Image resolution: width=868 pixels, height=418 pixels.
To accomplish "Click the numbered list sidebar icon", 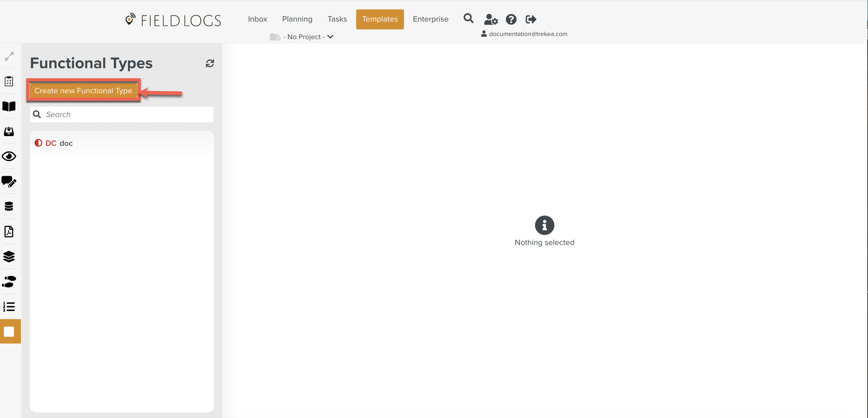I will [x=9, y=306].
